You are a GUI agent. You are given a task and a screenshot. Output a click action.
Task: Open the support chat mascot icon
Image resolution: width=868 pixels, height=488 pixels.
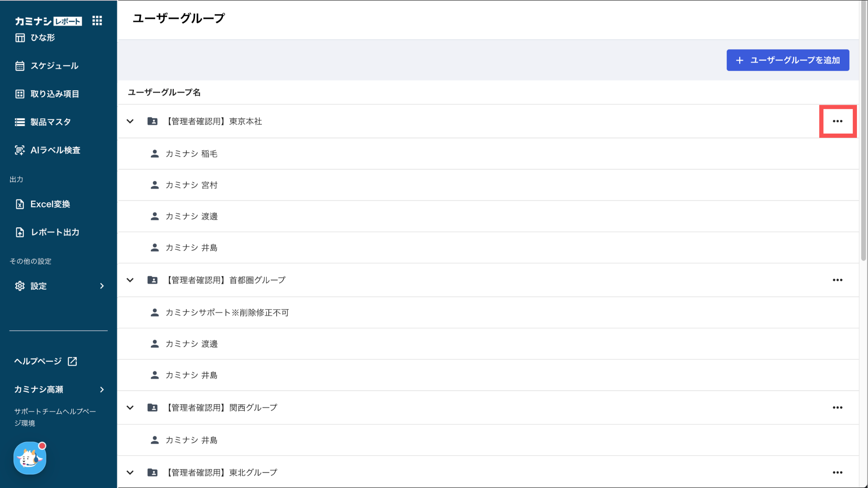pos(30,458)
